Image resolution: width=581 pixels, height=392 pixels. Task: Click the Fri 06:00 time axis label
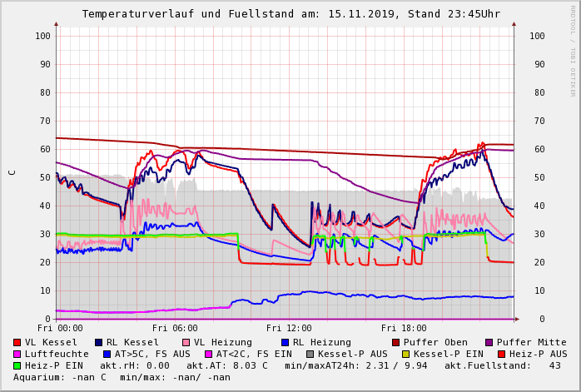click(x=175, y=328)
